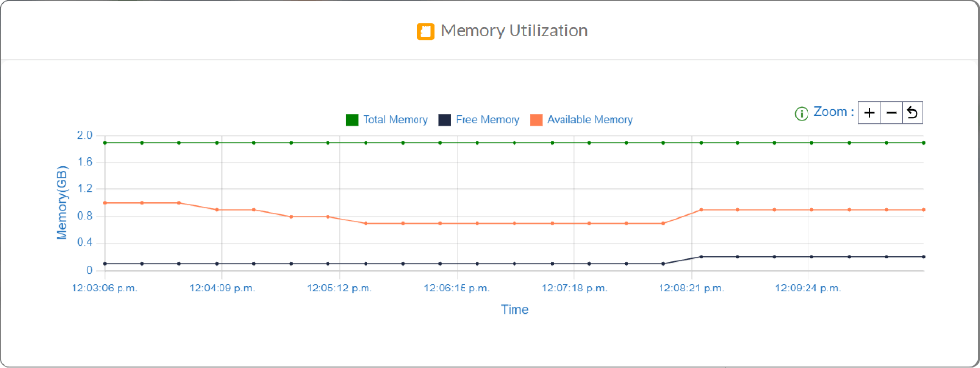Toggle Available Memory legend orange swatch
Screen dimensions: 980x368
(536, 119)
